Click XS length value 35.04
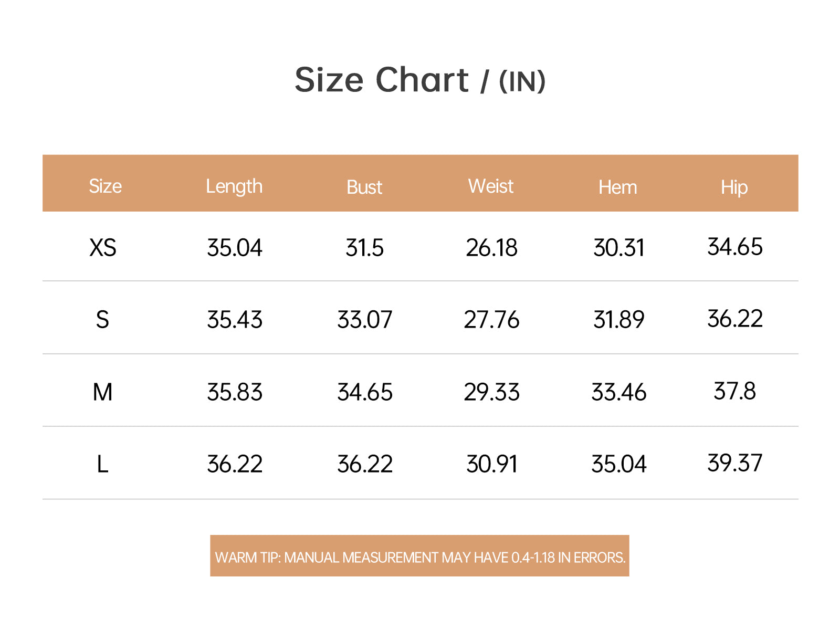This screenshot has width=840, height=630. click(234, 248)
